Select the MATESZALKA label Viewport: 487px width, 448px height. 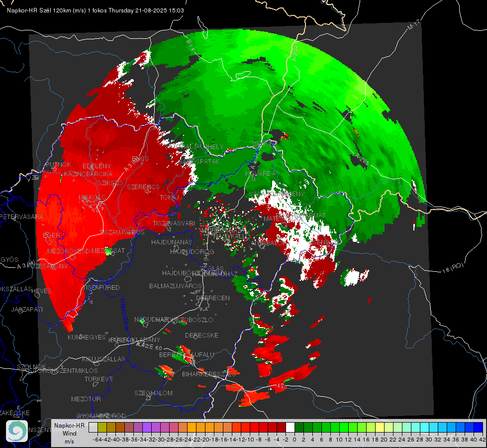(x=283, y=219)
